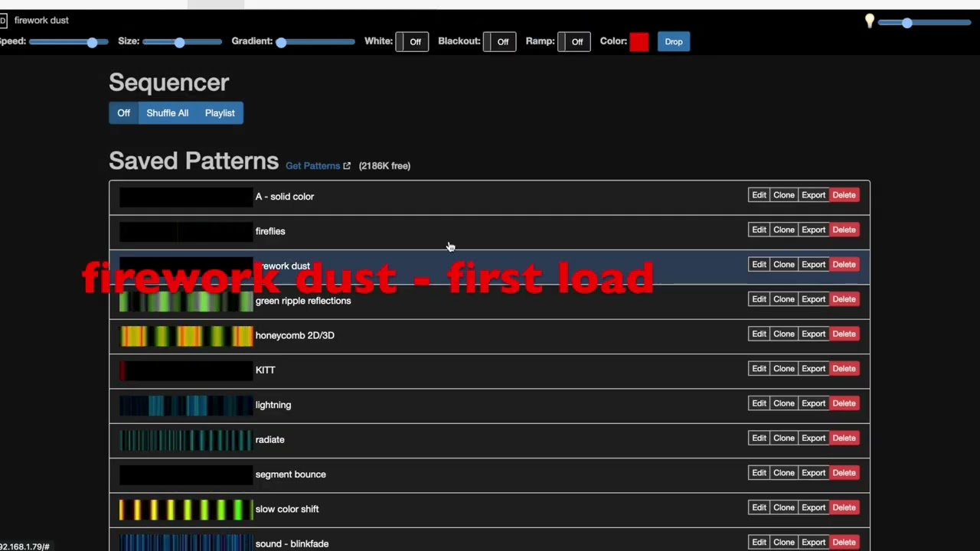Load the segment bounce pattern by name
The height and width of the screenshot is (551, 980).
point(291,474)
